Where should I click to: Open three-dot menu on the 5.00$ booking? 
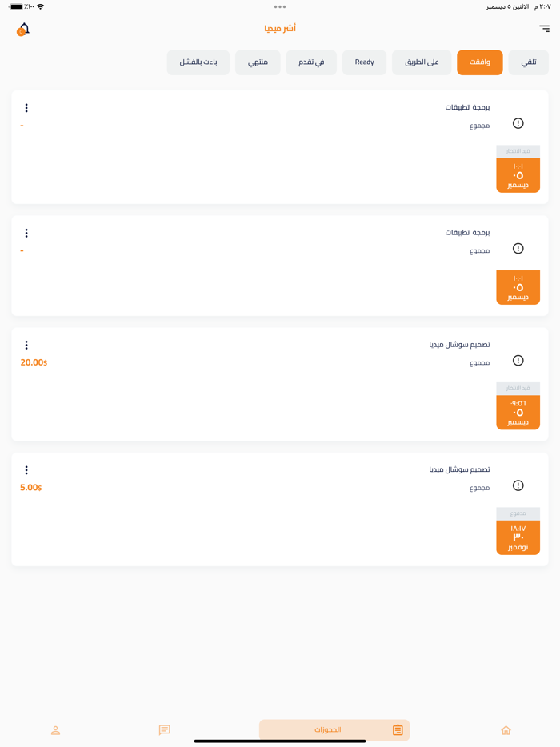tap(26, 470)
